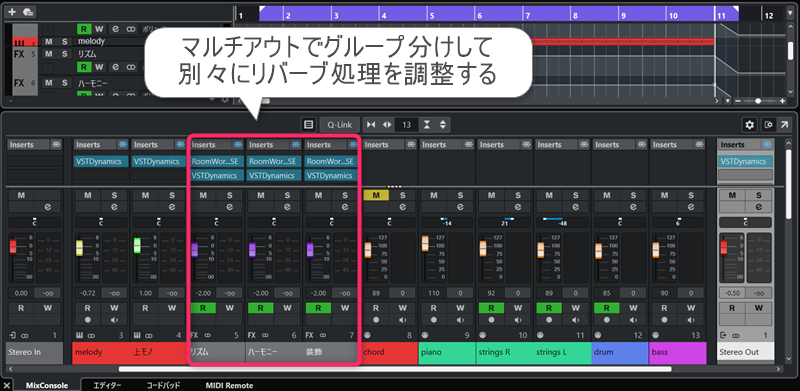Switch to the MIDI Remote tab

point(229,385)
